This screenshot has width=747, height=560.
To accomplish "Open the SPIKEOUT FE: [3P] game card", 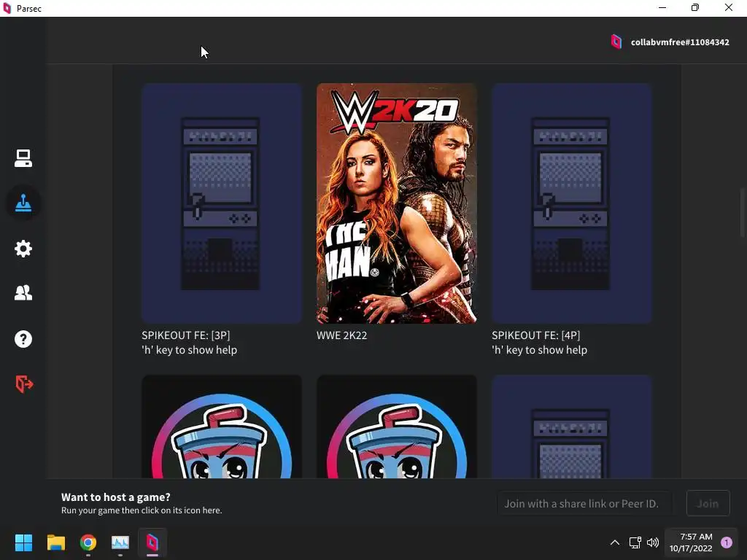I will [x=222, y=203].
